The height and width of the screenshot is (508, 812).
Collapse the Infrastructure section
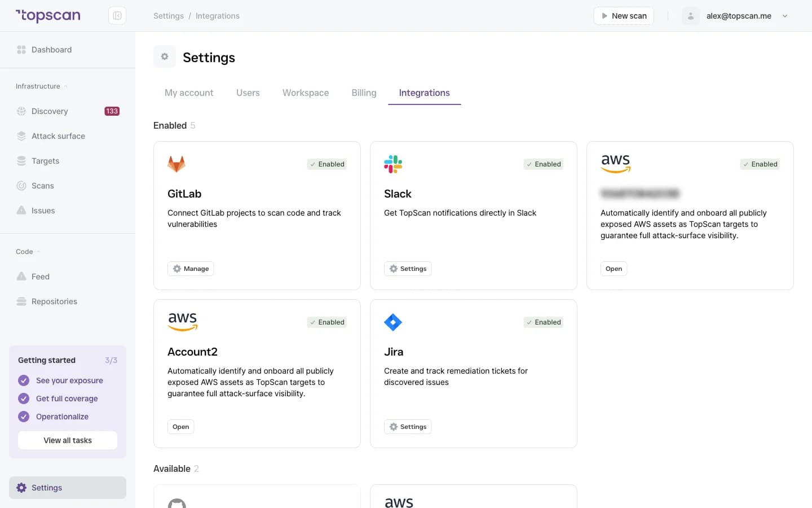42,86
